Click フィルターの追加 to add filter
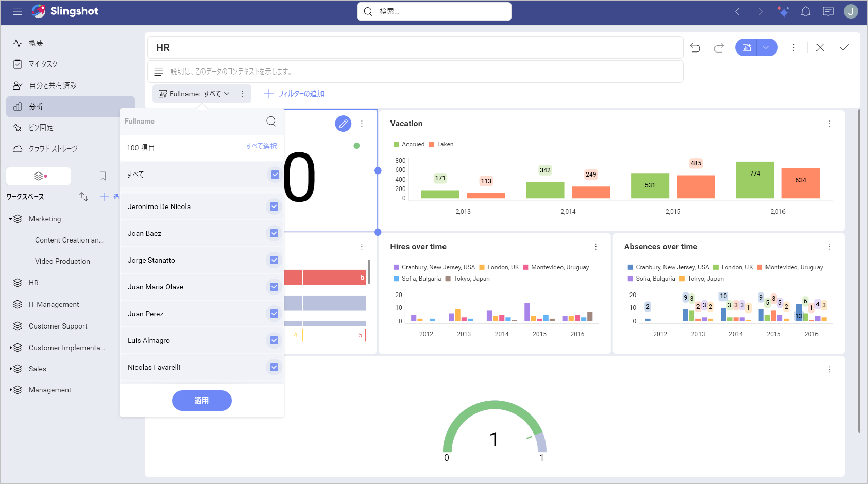The width and height of the screenshot is (868, 484). [x=294, y=94]
